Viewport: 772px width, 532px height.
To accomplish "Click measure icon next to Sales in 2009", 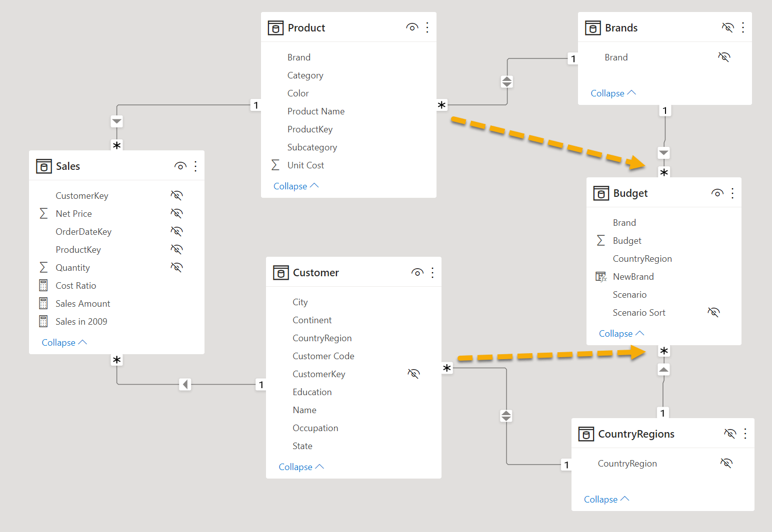I will point(43,321).
